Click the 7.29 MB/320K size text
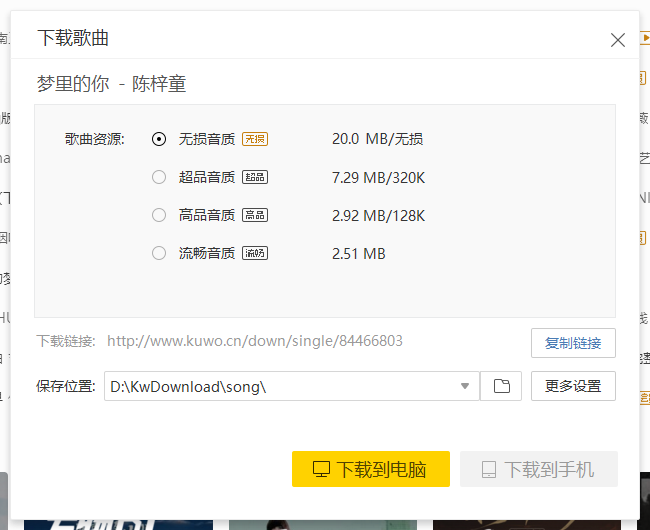 click(378, 178)
